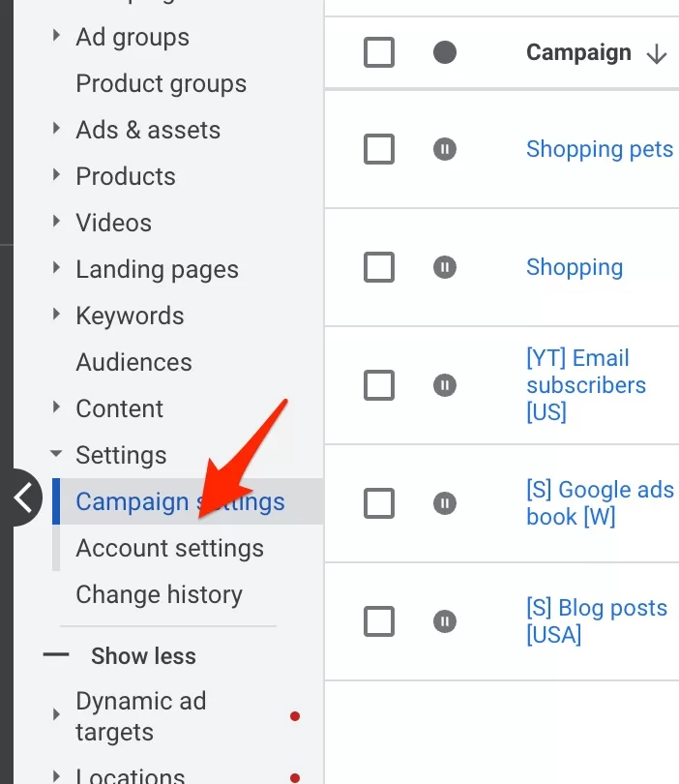Screen dimensions: 679x784
Task: Open the Shopping campaign link
Action: click(575, 267)
